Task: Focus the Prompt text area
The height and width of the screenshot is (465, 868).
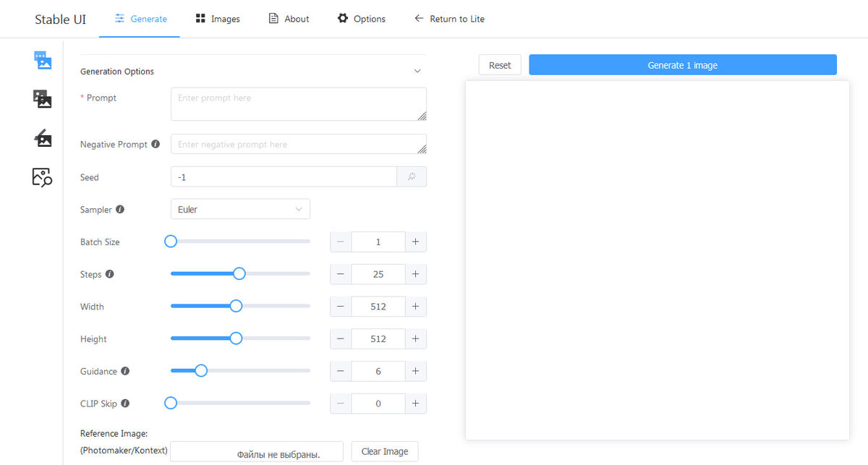Action: (299, 104)
